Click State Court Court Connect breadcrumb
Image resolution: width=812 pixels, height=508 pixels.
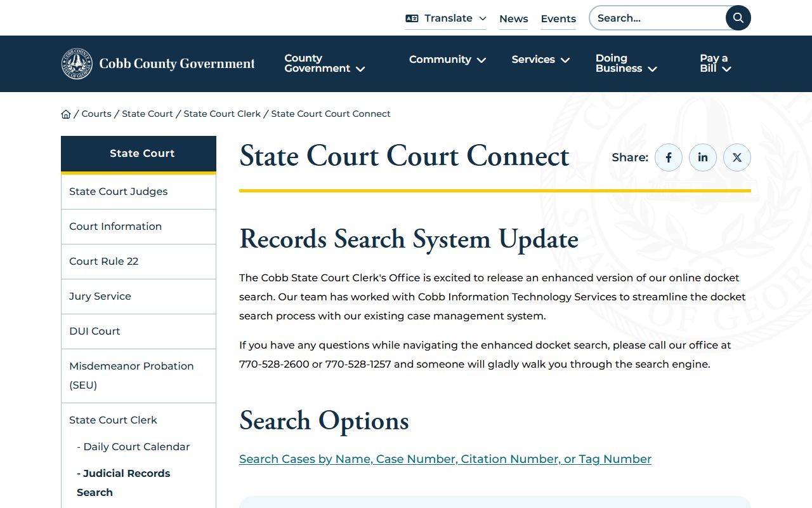[x=331, y=114]
